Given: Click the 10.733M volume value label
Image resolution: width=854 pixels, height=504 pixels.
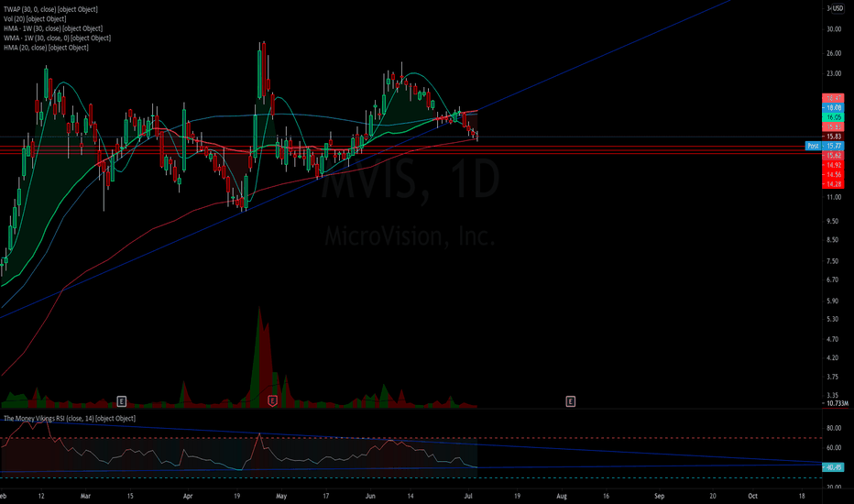Looking at the screenshot, I should 838,403.
